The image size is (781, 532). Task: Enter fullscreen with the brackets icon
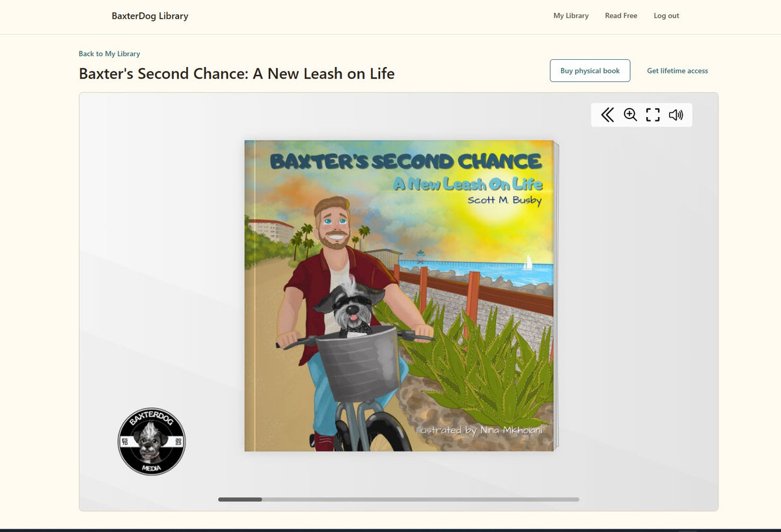click(x=653, y=115)
